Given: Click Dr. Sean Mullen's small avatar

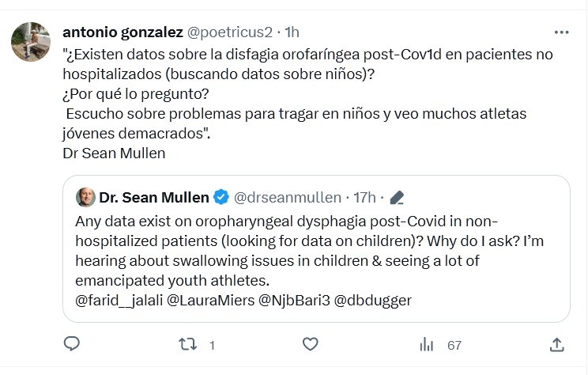Looking at the screenshot, I should [85, 197].
